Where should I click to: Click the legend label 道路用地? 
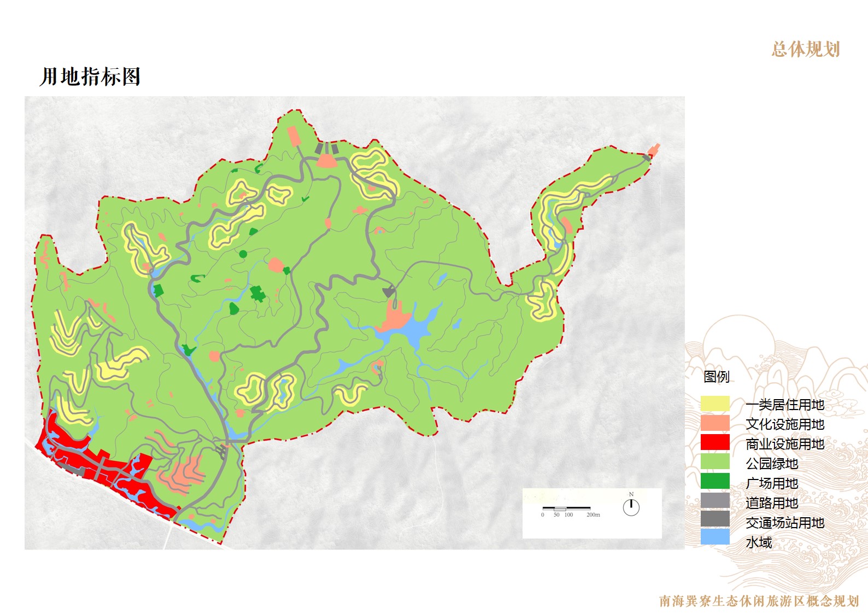(x=772, y=503)
